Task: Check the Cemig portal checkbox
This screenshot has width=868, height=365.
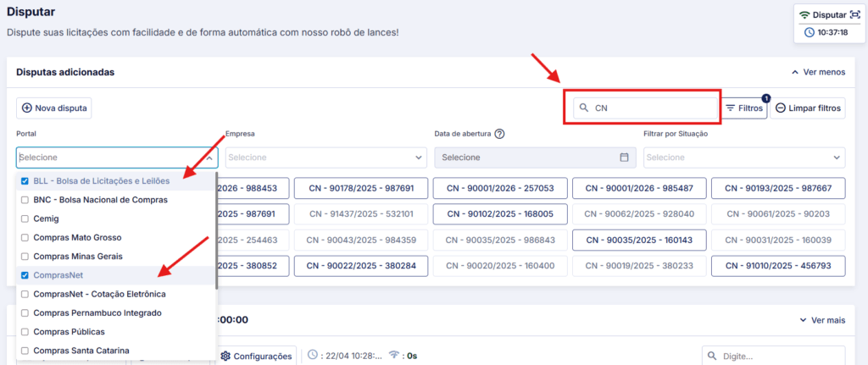Action: point(25,218)
